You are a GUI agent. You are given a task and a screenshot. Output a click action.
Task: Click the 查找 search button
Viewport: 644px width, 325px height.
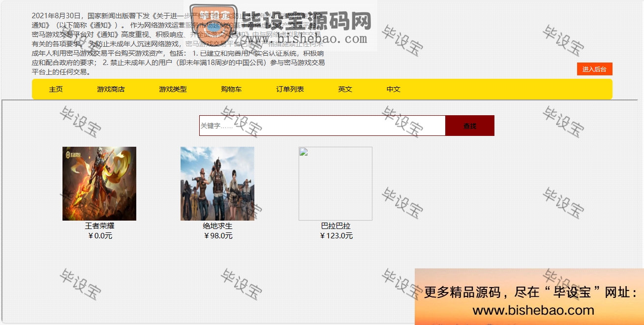pyautogui.click(x=469, y=126)
